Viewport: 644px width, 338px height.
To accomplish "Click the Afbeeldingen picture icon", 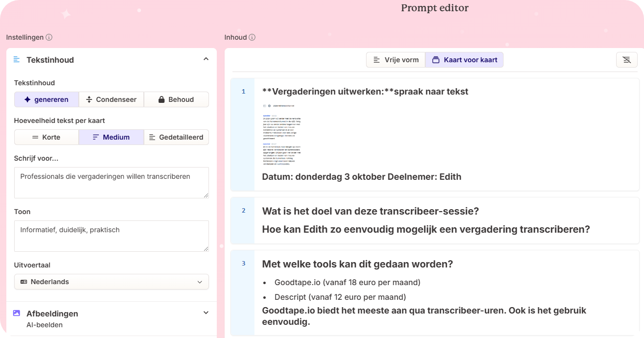I will tap(17, 313).
